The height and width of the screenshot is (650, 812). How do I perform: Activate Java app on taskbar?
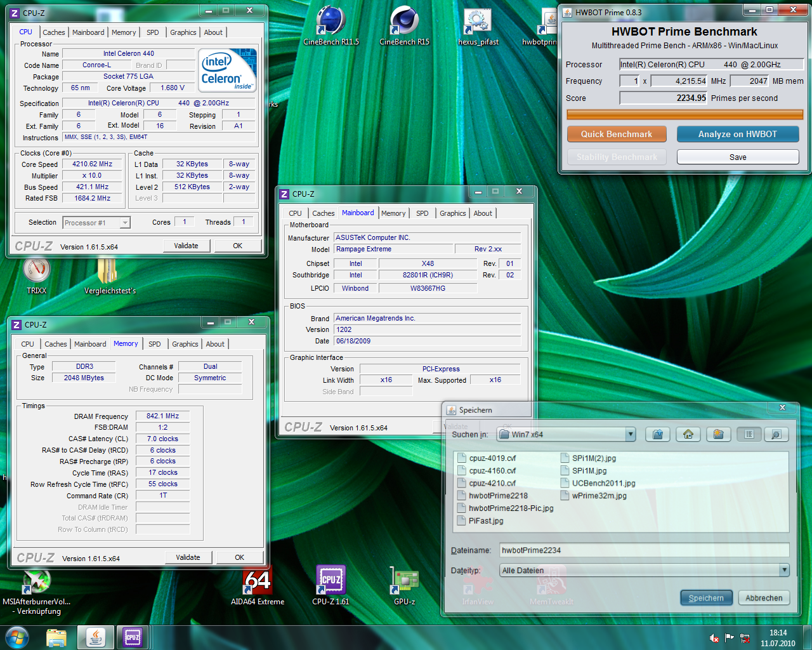coord(96,637)
